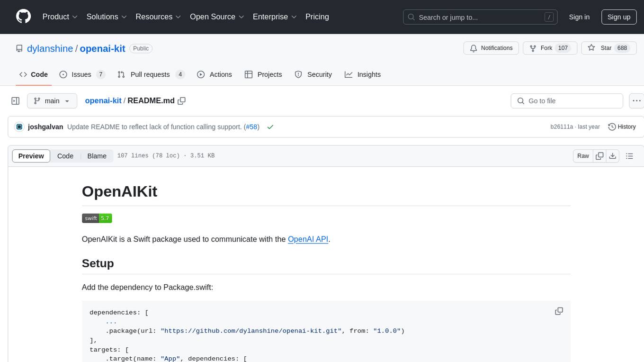The image size is (644, 362).
Task: Open the joshgalvan author link
Action: [45, 127]
